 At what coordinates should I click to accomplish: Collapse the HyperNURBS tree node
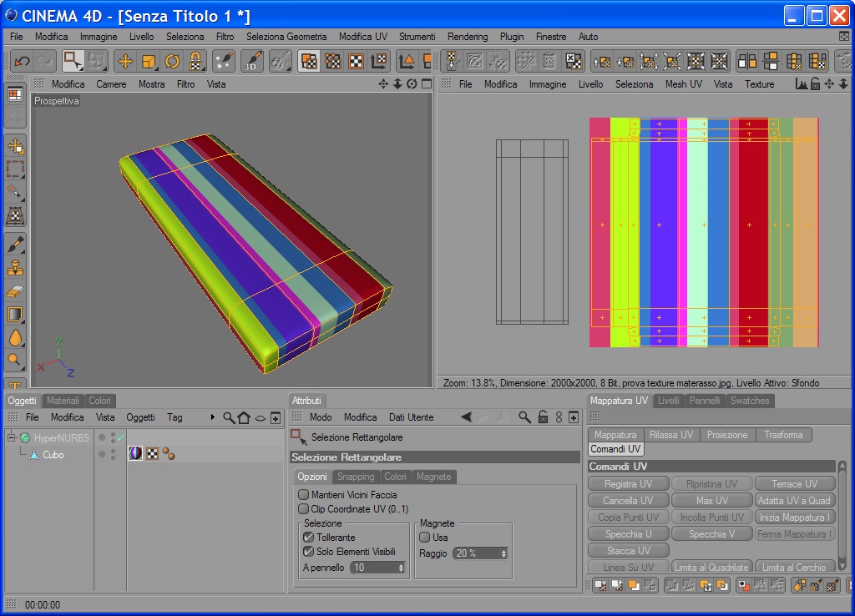[11, 437]
